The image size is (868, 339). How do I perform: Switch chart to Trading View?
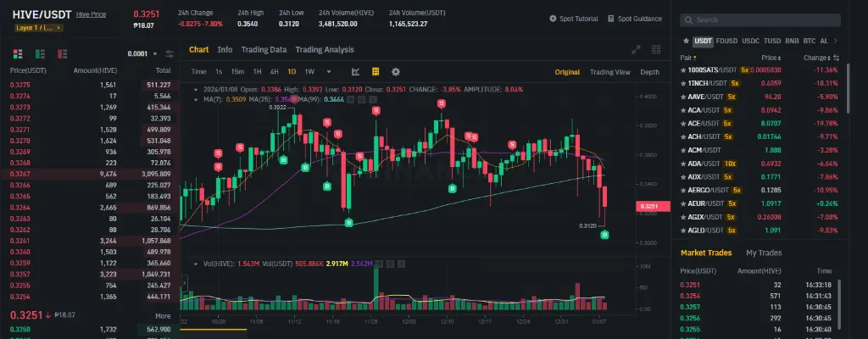point(610,72)
